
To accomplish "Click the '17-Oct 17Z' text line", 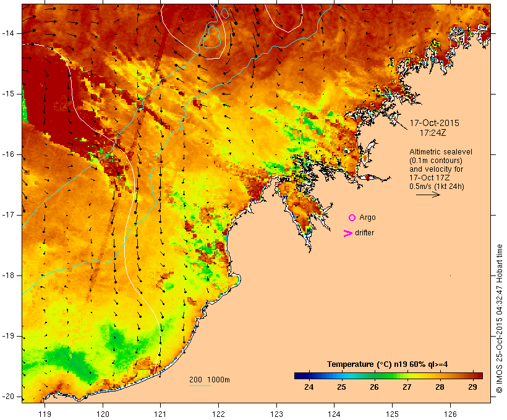I will point(429,178).
